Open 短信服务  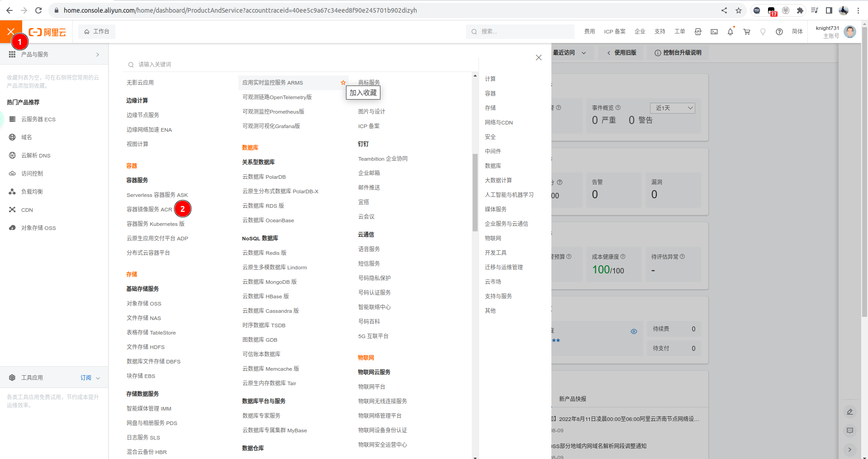pyautogui.click(x=369, y=263)
